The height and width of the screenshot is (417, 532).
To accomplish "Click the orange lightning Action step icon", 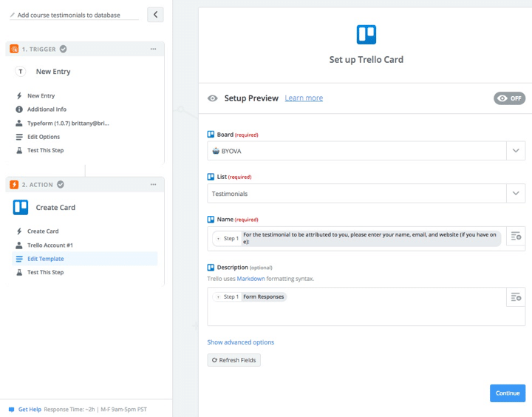I will (14, 184).
